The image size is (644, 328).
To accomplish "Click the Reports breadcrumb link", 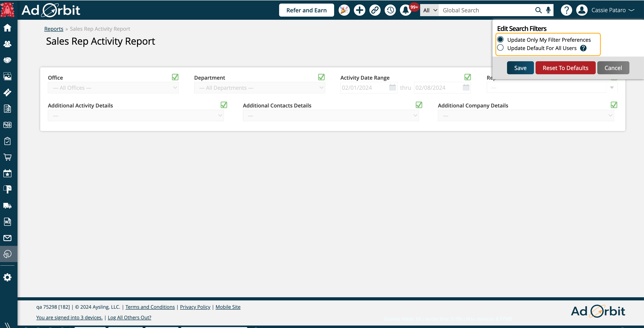I will (53, 29).
